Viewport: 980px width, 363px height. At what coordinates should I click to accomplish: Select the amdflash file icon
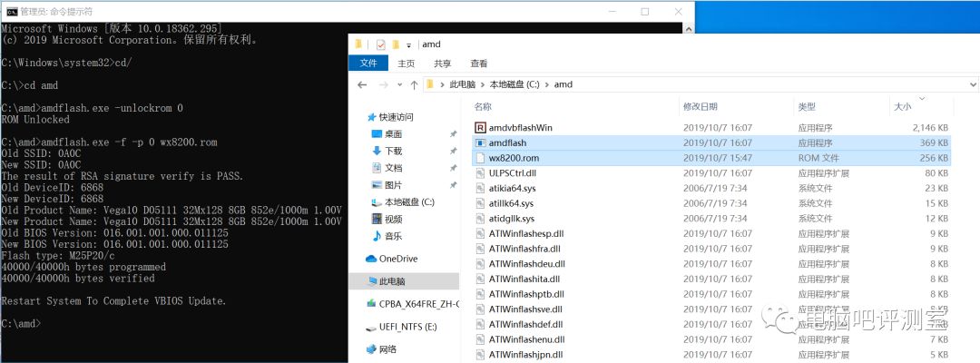480,142
